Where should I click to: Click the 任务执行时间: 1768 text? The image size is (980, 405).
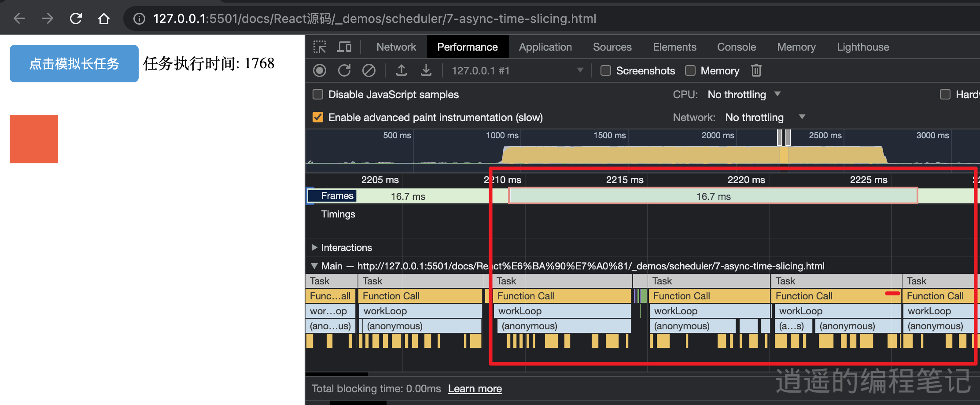click(x=209, y=63)
